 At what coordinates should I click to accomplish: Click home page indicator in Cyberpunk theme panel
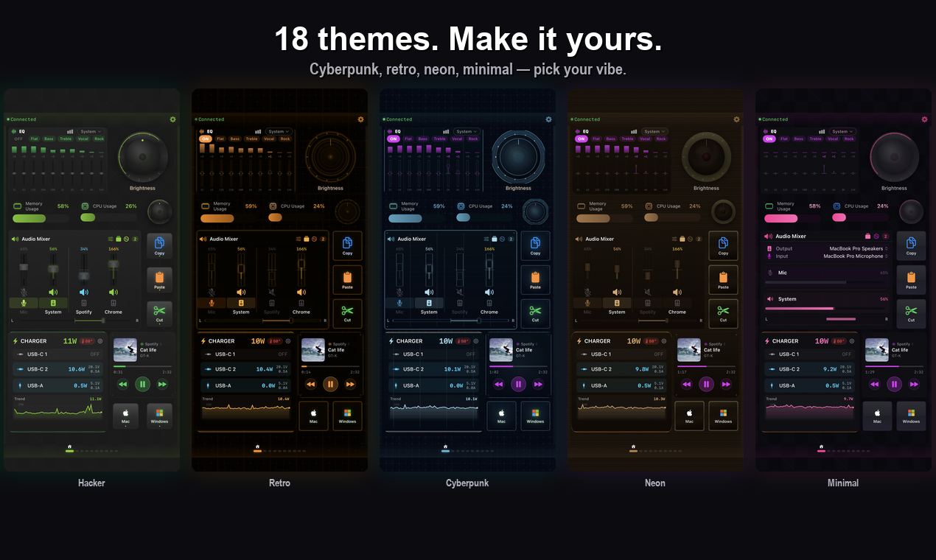click(x=445, y=447)
